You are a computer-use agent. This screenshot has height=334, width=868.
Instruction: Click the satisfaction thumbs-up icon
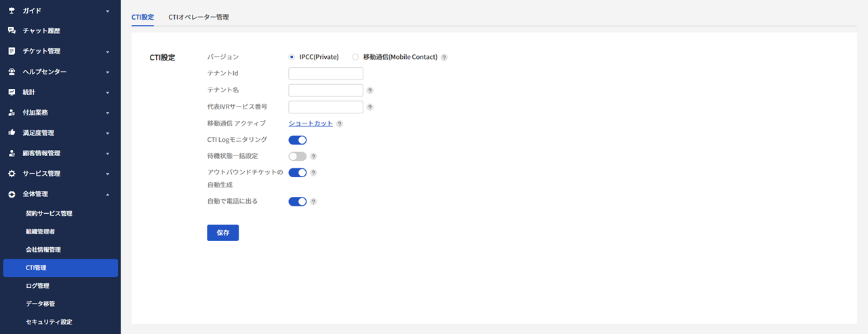pos(12,133)
